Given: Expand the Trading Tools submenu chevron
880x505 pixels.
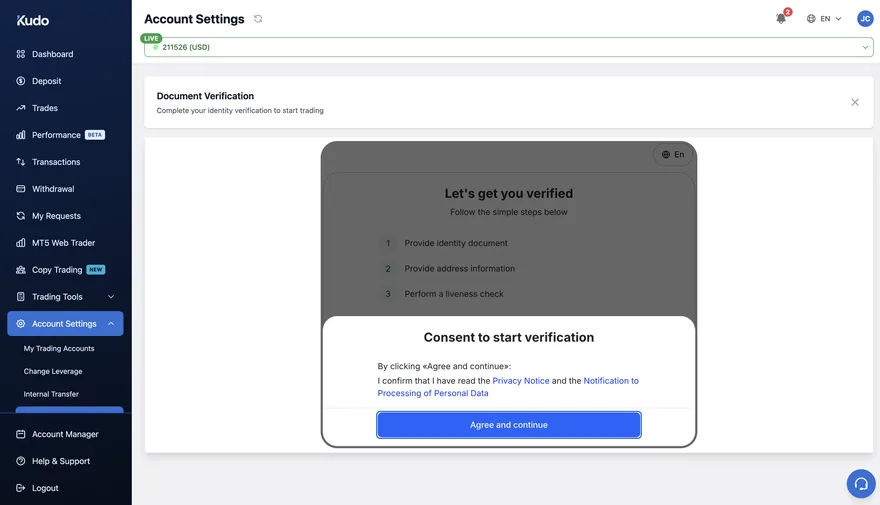Looking at the screenshot, I should (111, 297).
